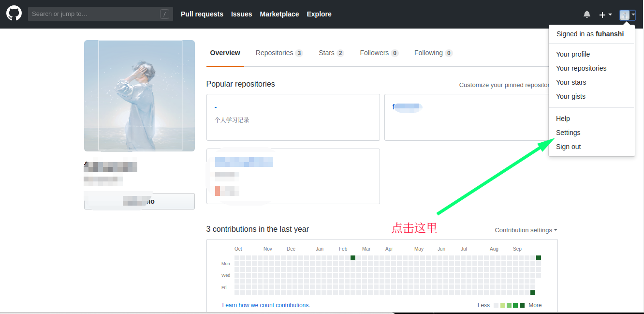644x314 pixels.
Task: Open Pull requests in the top navigation
Action: point(202,14)
